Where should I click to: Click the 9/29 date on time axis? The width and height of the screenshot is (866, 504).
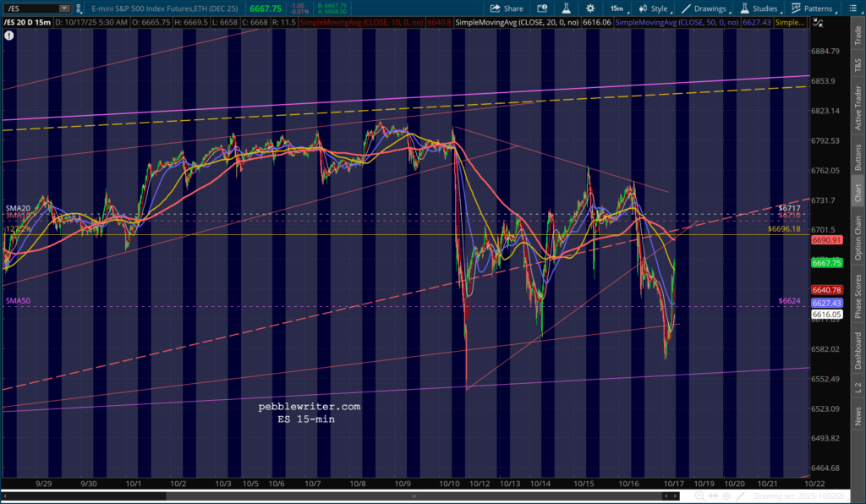click(x=44, y=484)
